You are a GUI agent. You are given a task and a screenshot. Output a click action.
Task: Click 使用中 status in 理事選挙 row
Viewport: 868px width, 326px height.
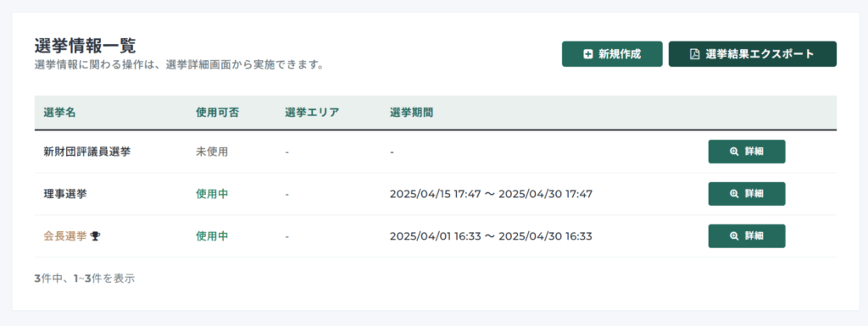click(x=212, y=194)
